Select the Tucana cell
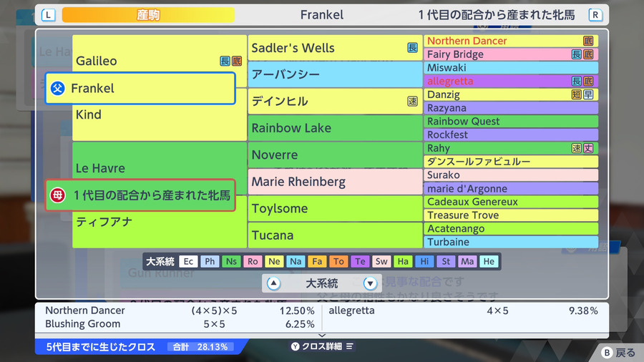 pos(335,235)
